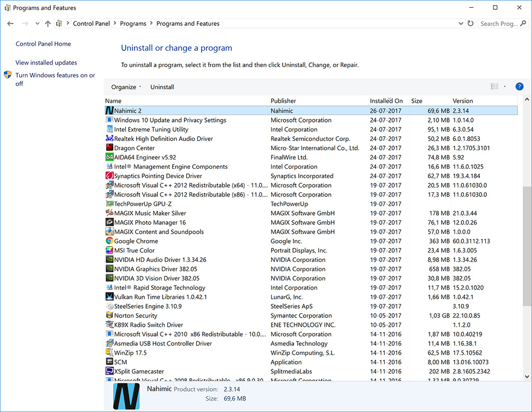Go up one folder level
Viewport: 532px width, 412px height.
point(48,23)
